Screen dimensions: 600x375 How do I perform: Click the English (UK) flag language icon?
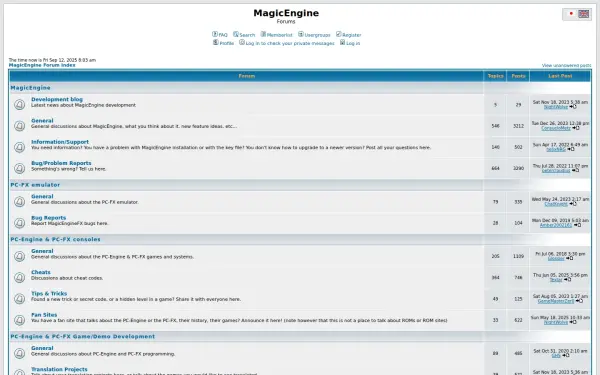click(584, 14)
